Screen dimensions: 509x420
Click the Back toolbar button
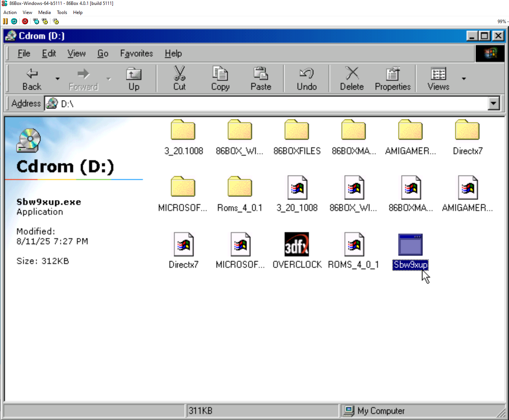pos(32,79)
